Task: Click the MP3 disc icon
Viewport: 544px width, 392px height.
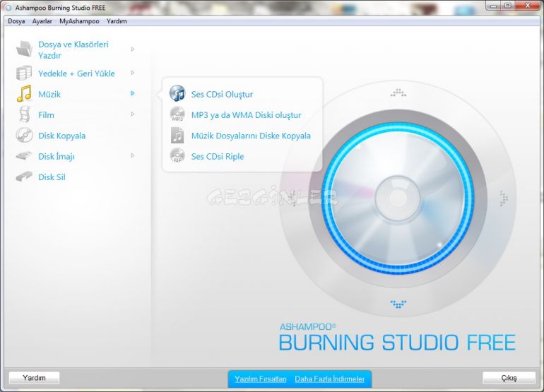Action: point(177,114)
